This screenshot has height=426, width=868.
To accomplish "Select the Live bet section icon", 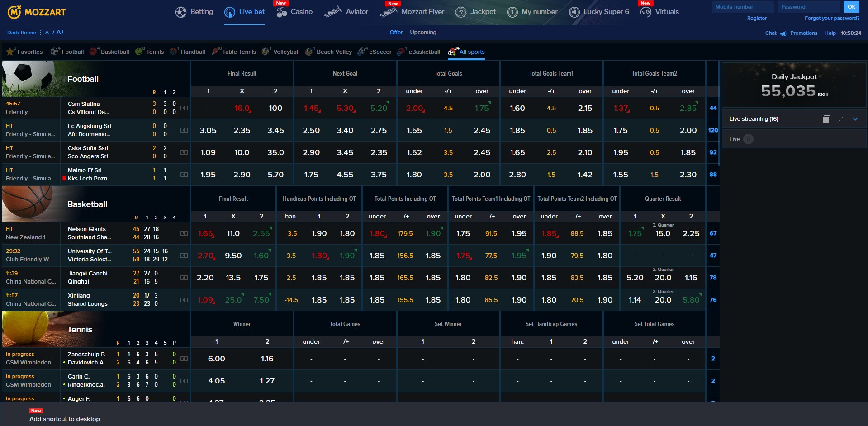I will click(229, 11).
